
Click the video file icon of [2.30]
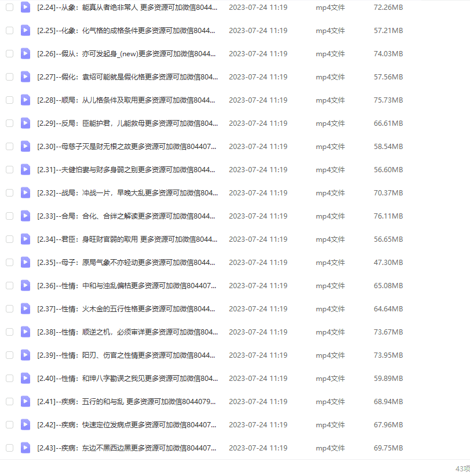[x=25, y=146]
